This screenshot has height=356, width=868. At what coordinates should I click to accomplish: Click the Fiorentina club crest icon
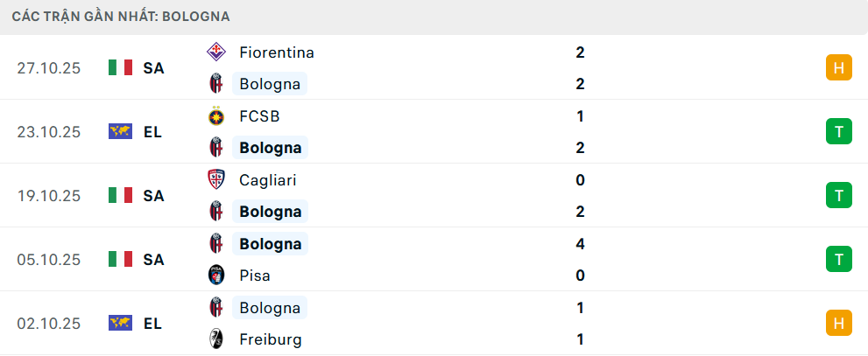(215, 52)
